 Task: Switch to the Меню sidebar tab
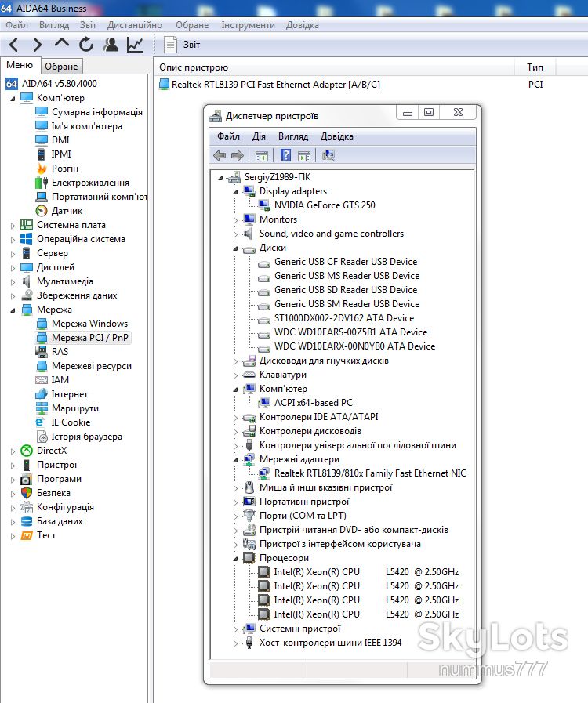pos(20,66)
